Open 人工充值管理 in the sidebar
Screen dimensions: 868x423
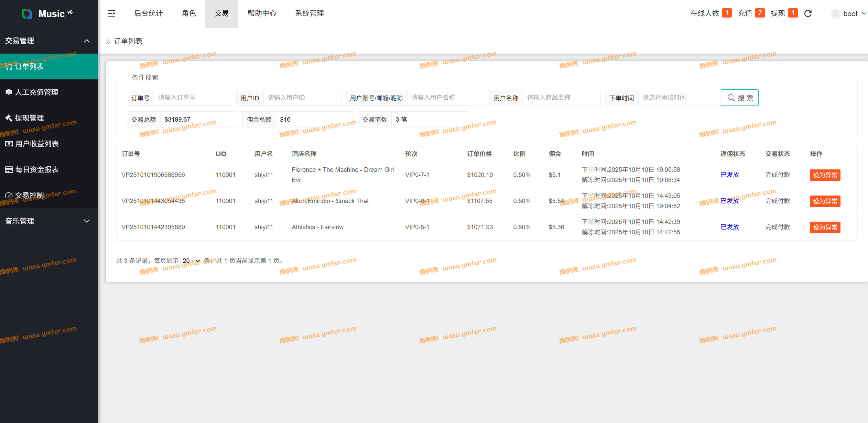coord(36,92)
